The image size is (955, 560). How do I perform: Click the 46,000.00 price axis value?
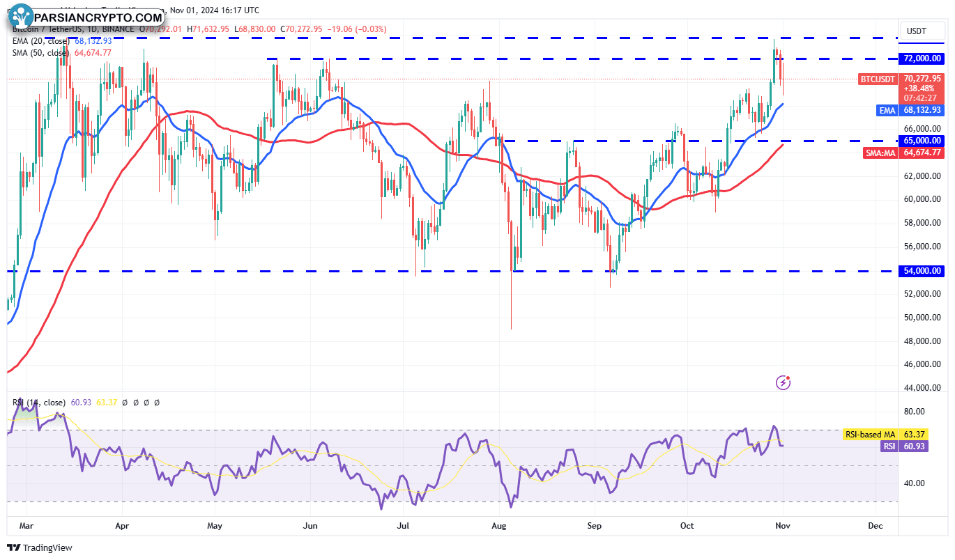[923, 364]
